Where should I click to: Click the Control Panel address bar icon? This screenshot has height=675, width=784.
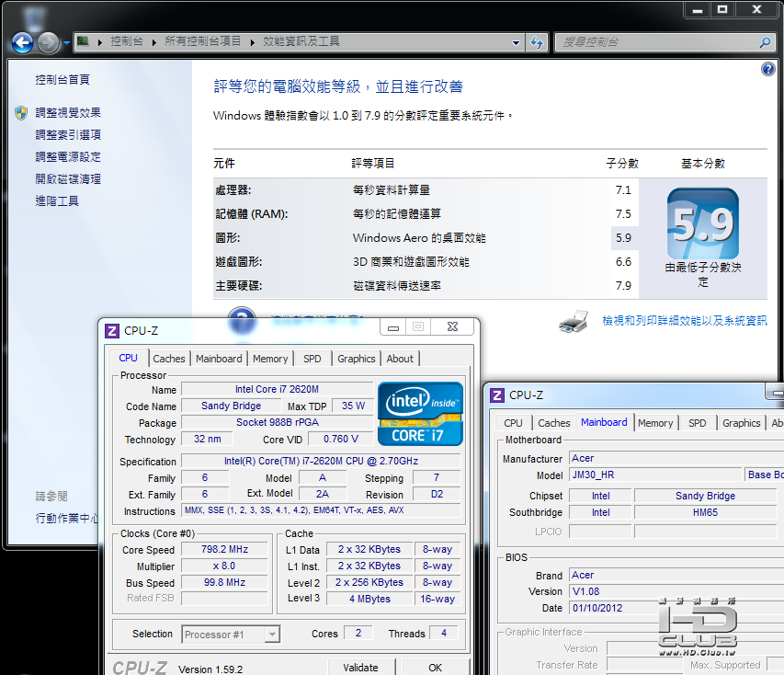[83, 41]
